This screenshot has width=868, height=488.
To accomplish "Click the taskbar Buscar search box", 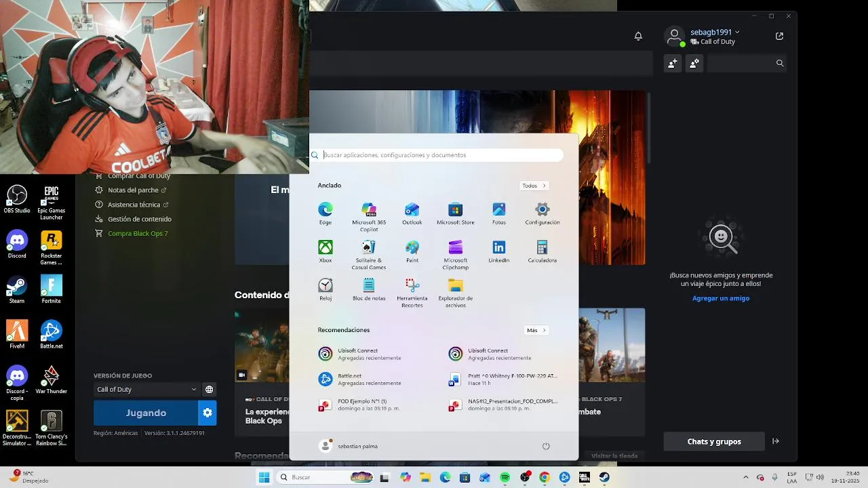I will [x=325, y=477].
